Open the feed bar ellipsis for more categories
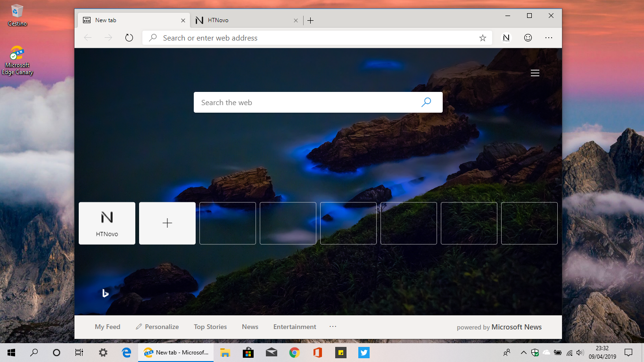 click(333, 326)
